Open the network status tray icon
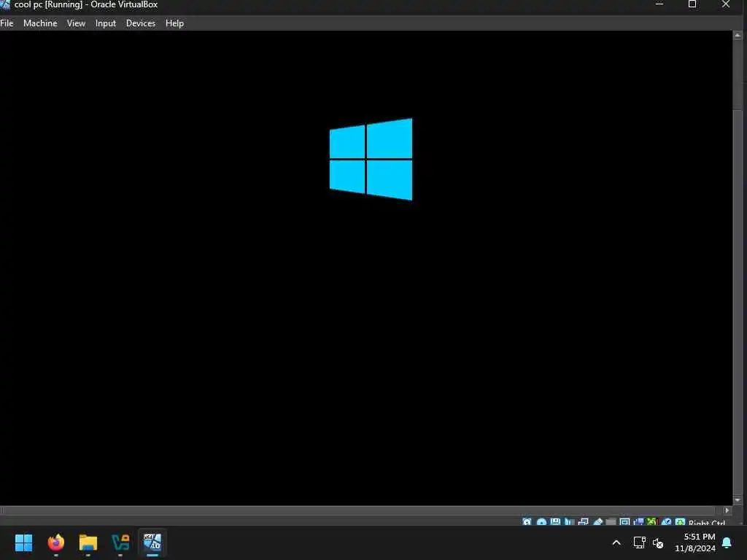This screenshot has width=747, height=560. [639, 542]
